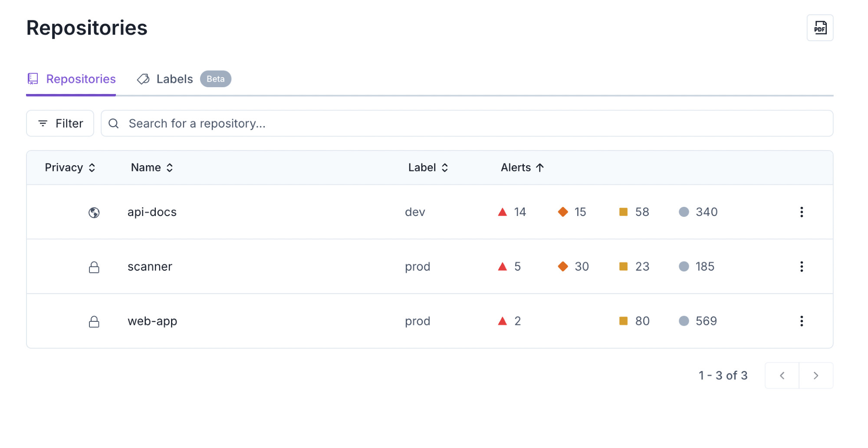
Task: Export the repositories list as PDF
Action: tap(820, 28)
